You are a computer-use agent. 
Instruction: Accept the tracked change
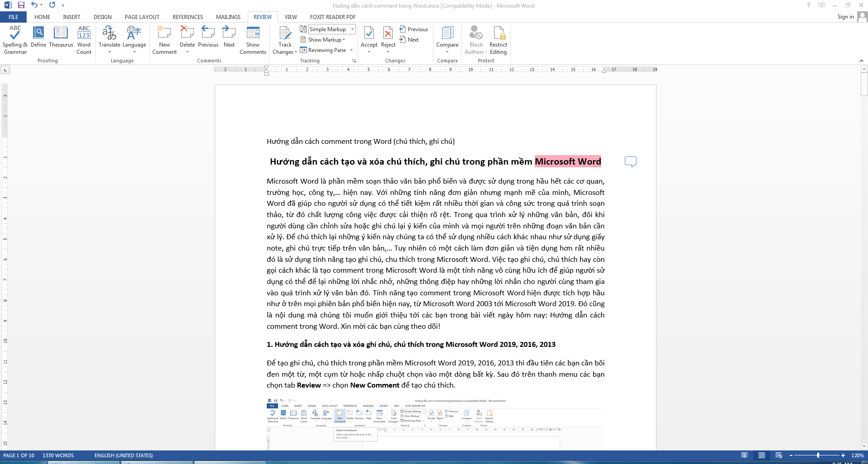click(369, 34)
